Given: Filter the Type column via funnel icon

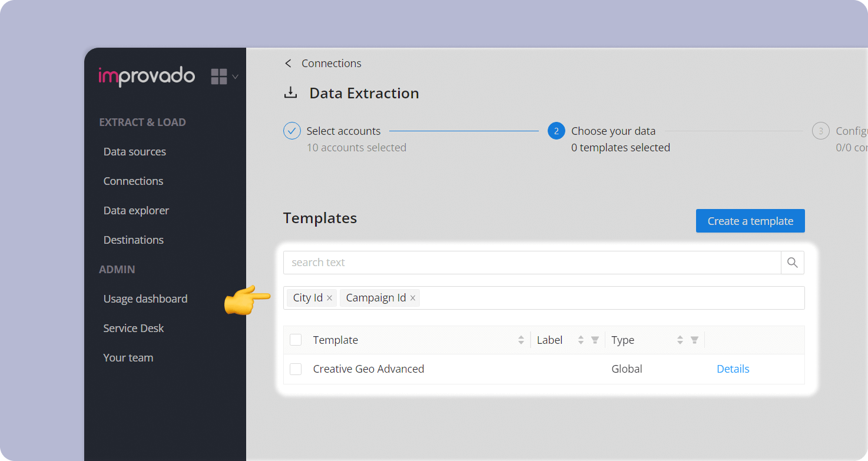Looking at the screenshot, I should (694, 340).
